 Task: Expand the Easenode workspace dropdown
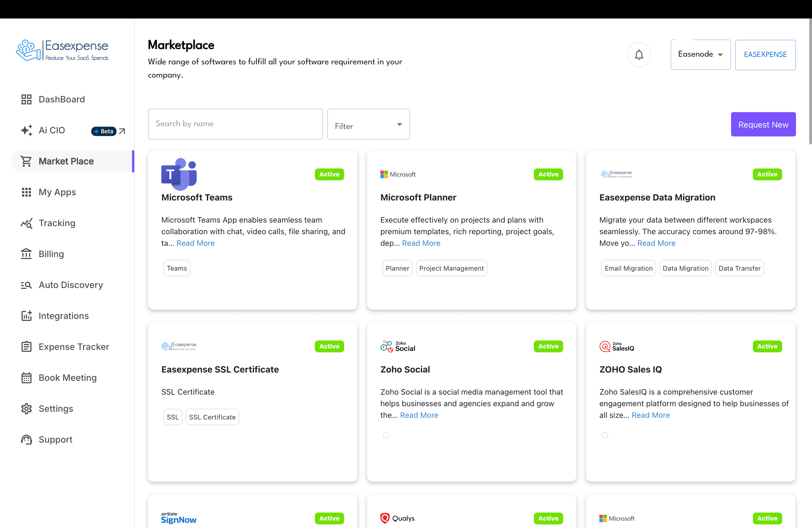[700, 55]
